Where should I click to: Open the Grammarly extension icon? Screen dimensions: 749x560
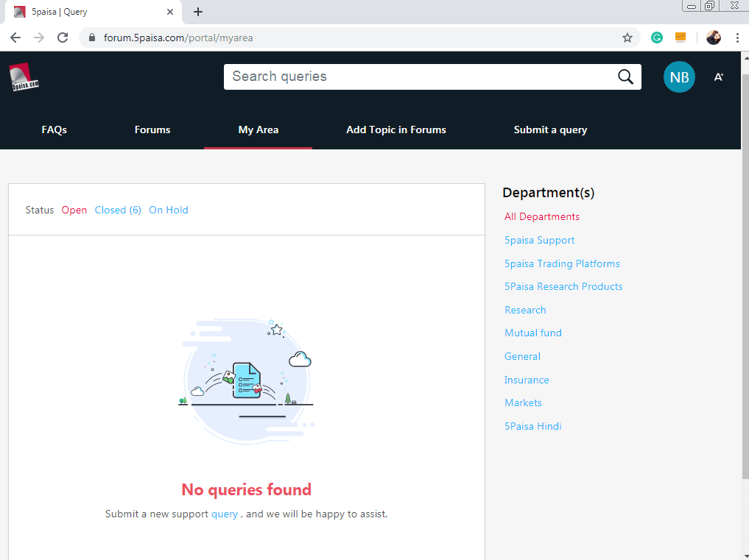657,38
